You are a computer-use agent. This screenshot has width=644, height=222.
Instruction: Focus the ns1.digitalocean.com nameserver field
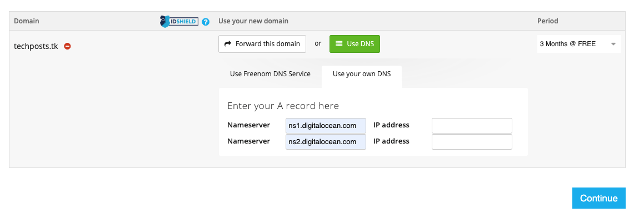click(x=326, y=126)
